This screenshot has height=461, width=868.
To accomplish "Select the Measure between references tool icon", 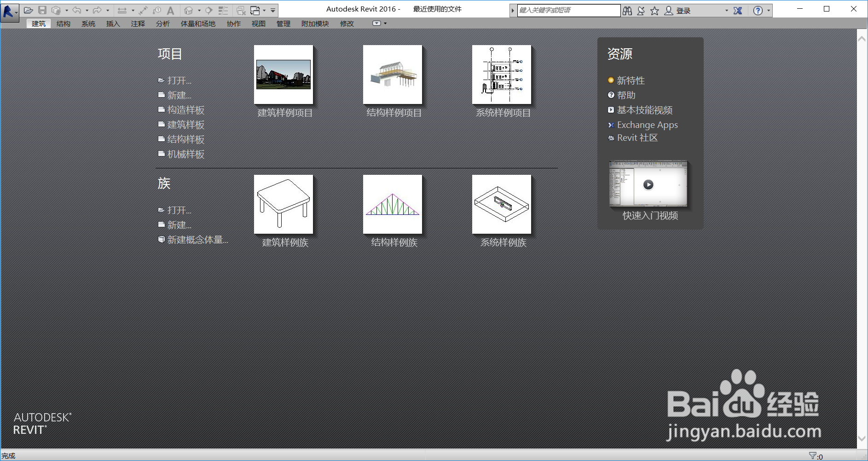I will coord(122,10).
